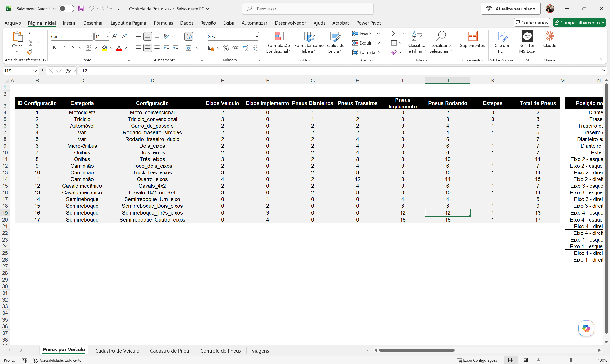Image resolution: width=610 pixels, height=364 pixels.
Task: Toggle align left alignment
Action: [138, 48]
